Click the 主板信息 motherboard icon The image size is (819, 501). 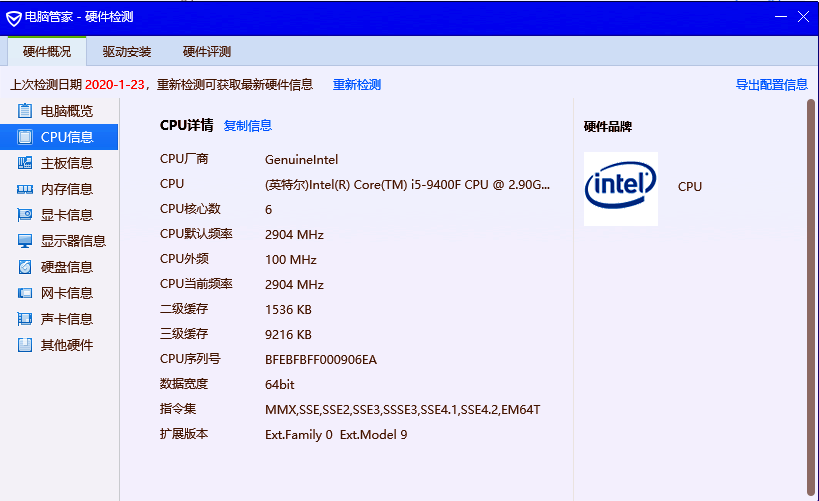click(x=25, y=163)
